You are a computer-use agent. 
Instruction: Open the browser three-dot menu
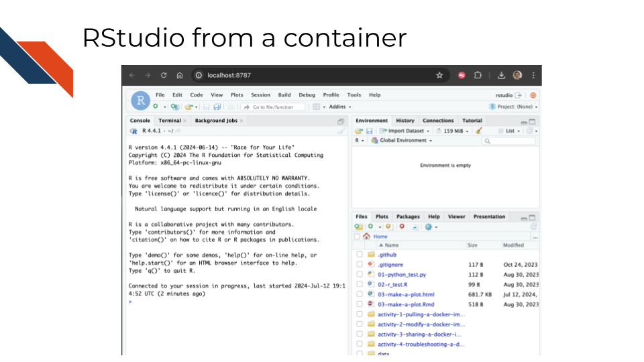[x=533, y=75]
